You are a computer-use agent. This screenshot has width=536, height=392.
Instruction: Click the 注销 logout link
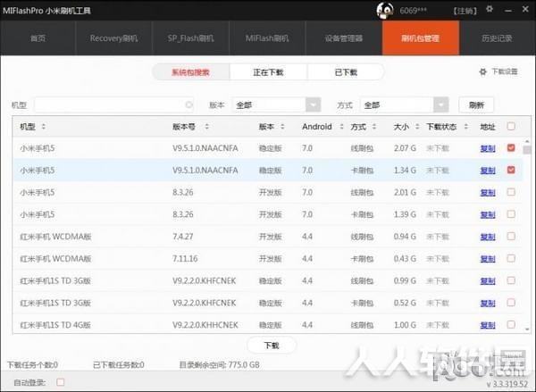pos(465,11)
